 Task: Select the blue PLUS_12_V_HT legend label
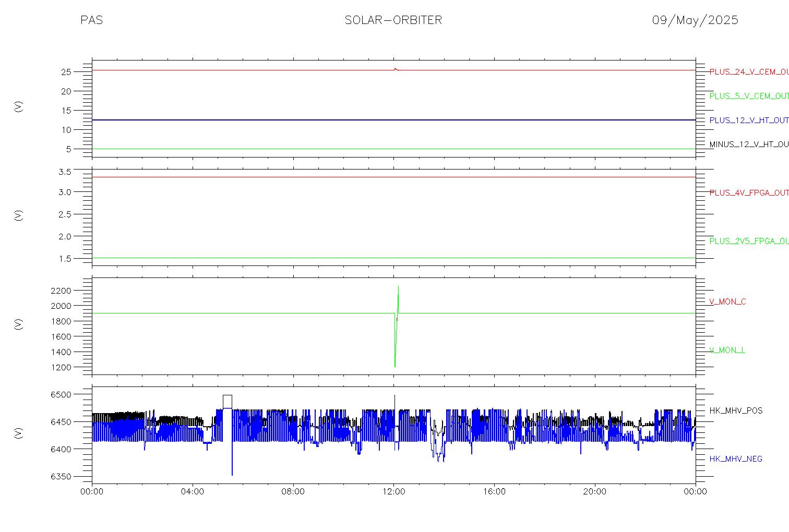[749, 120]
